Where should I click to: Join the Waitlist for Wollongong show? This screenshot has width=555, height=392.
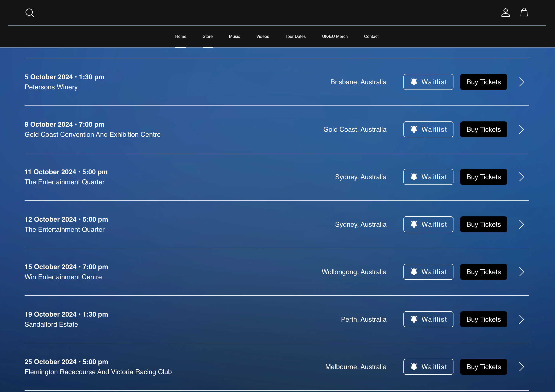click(428, 272)
